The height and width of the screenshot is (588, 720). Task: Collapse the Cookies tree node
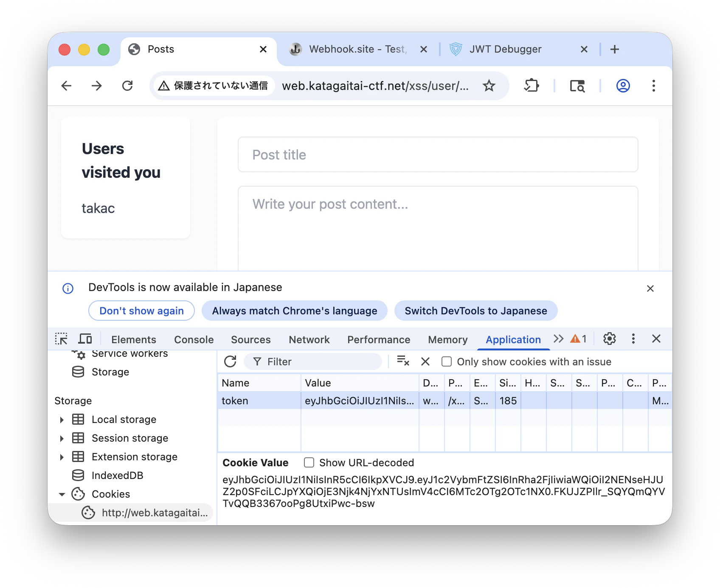(62, 494)
